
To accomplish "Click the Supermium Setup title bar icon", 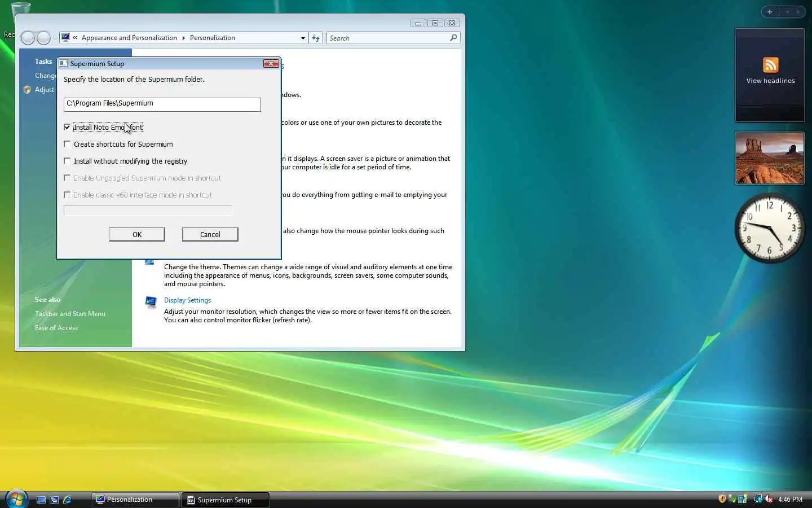I will (63, 63).
